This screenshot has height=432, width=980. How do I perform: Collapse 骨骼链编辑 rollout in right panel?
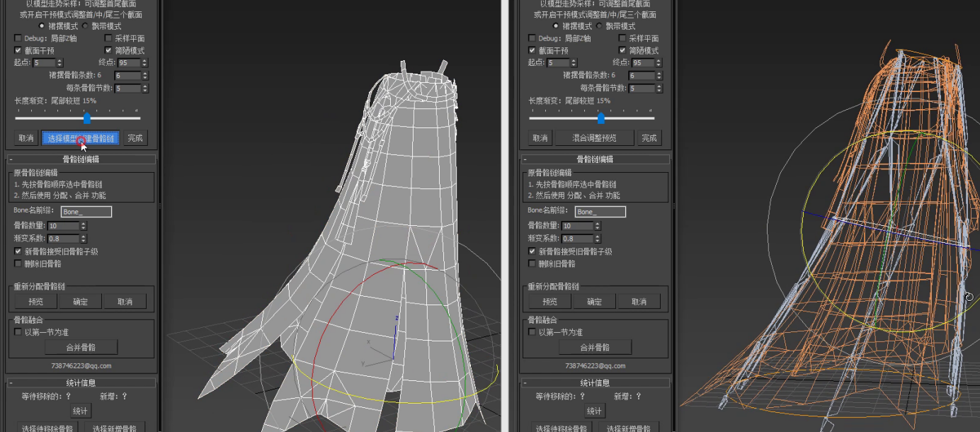click(x=595, y=159)
